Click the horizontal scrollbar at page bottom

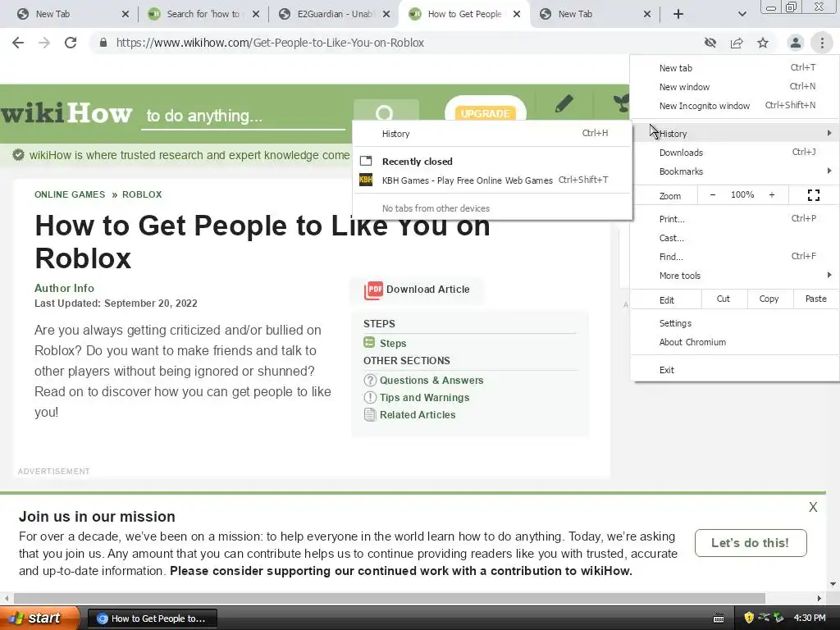[390, 598]
